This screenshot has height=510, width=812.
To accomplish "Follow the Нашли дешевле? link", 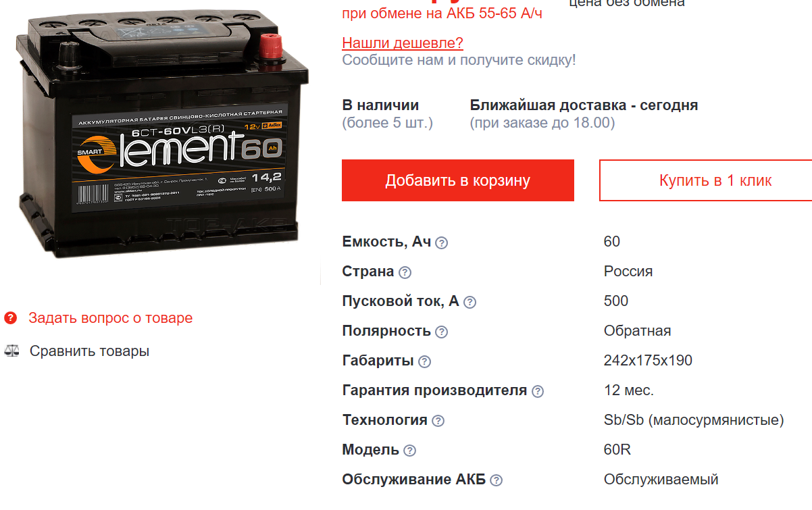I will coord(403,43).
